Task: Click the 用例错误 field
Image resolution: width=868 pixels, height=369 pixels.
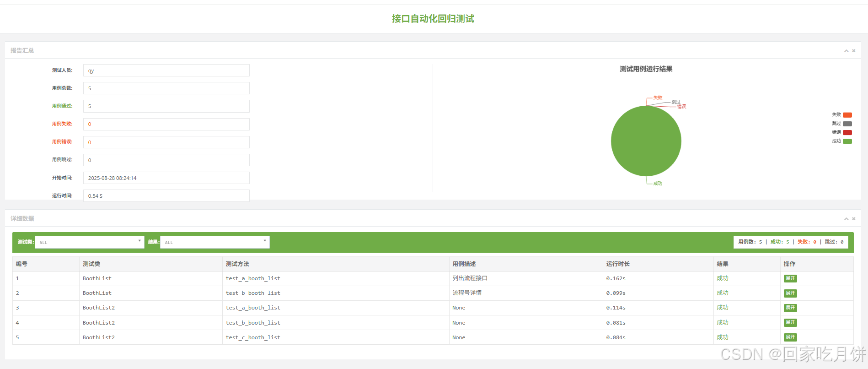Action: [x=166, y=142]
